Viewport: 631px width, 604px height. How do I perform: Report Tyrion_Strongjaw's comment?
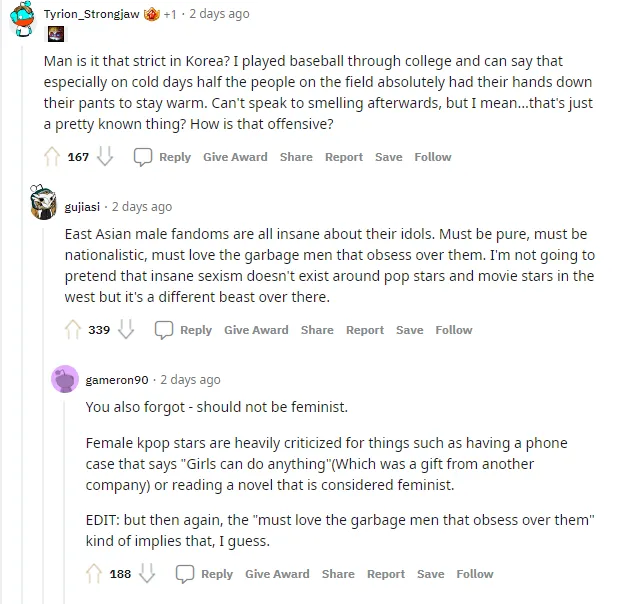pos(344,157)
